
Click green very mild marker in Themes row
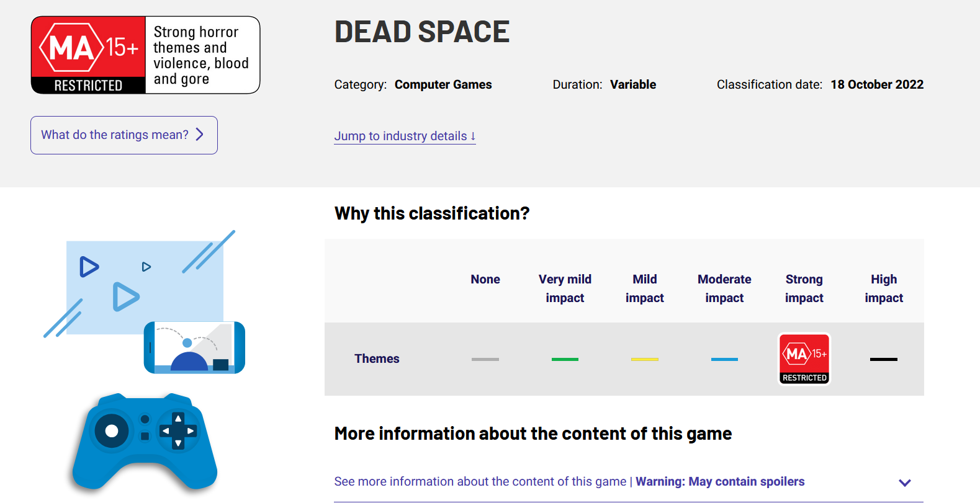pyautogui.click(x=565, y=359)
